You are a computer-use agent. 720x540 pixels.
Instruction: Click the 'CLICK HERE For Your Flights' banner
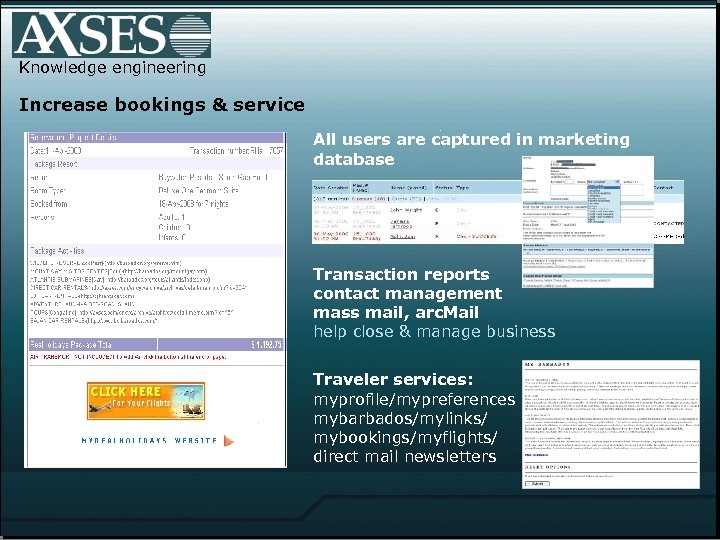[146, 401]
